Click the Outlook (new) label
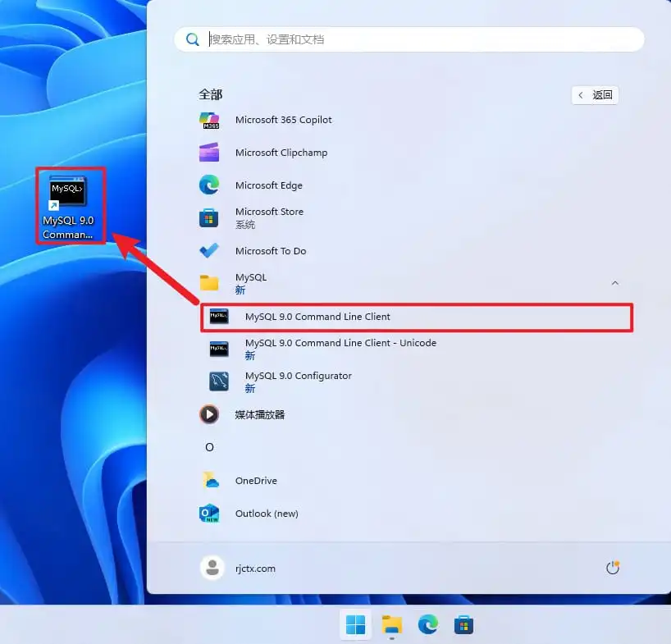 (x=267, y=514)
